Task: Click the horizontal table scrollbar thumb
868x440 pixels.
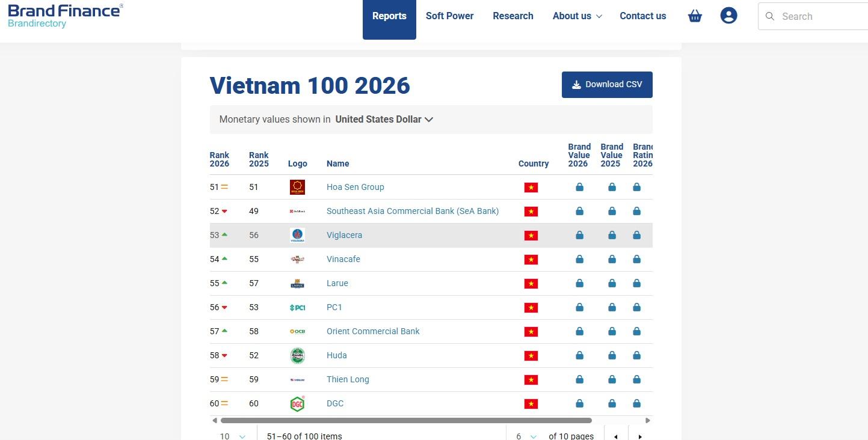Action: coord(406,421)
